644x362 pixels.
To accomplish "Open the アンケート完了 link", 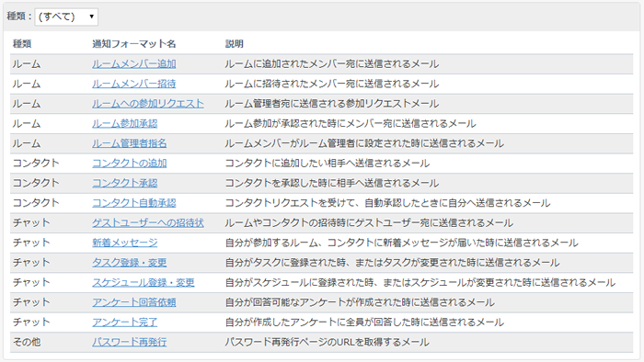I will click(x=125, y=322).
